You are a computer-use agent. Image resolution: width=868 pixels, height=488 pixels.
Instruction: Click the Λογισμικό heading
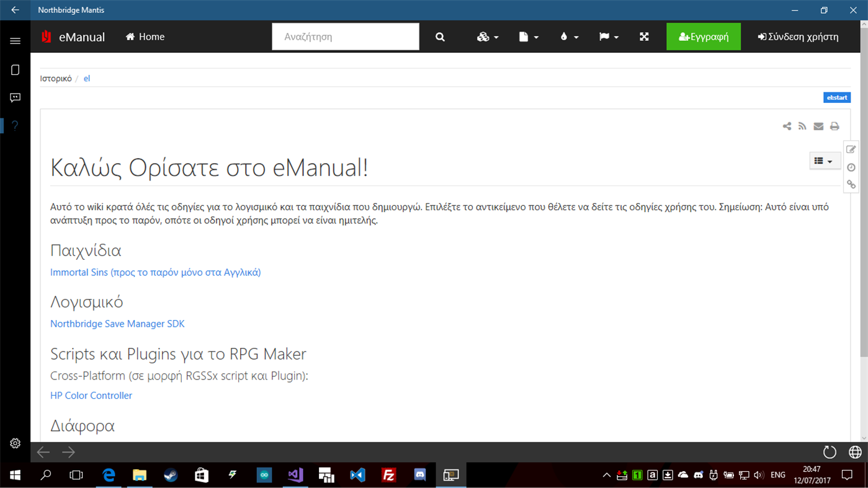[x=87, y=302]
